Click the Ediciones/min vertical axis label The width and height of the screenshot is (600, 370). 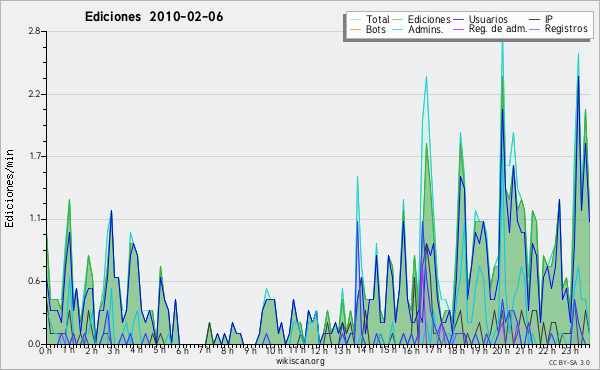[x=9, y=188]
